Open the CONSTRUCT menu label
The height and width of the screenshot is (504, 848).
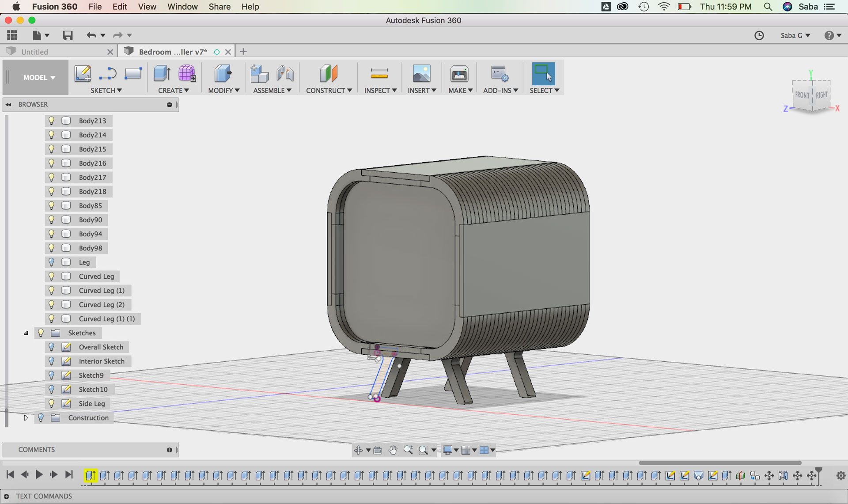(329, 90)
